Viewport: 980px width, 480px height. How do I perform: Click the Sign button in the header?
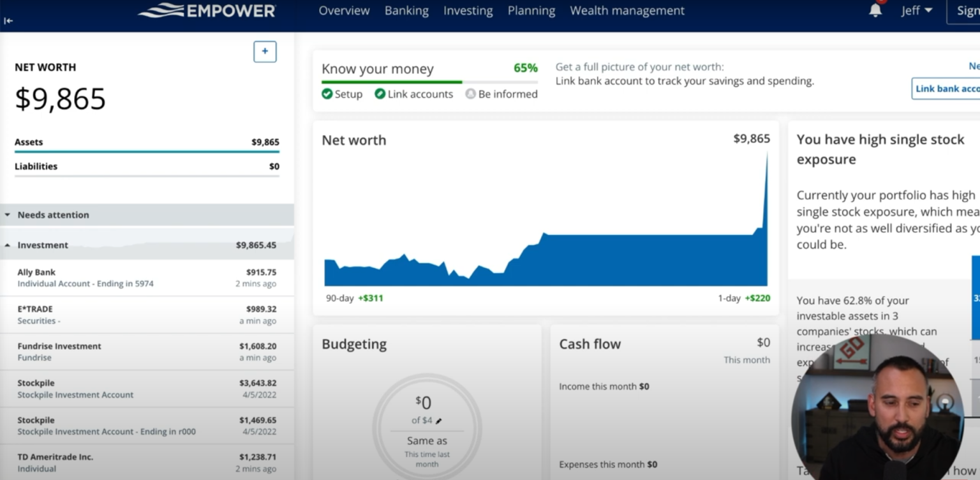tap(963, 11)
